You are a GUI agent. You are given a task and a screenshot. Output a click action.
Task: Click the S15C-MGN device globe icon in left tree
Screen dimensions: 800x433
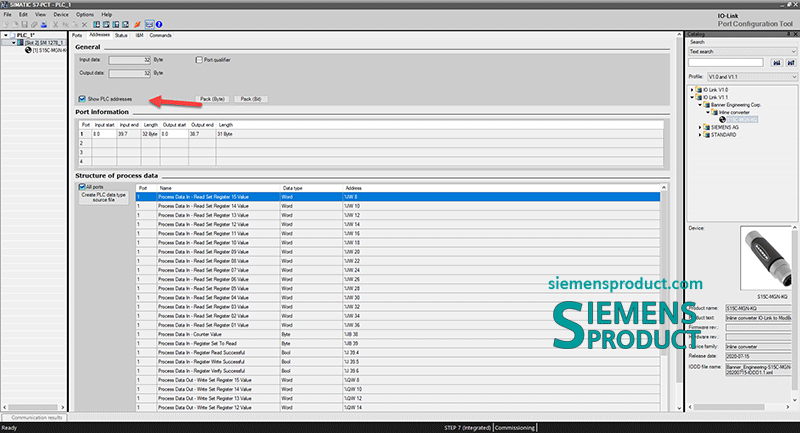click(x=28, y=50)
